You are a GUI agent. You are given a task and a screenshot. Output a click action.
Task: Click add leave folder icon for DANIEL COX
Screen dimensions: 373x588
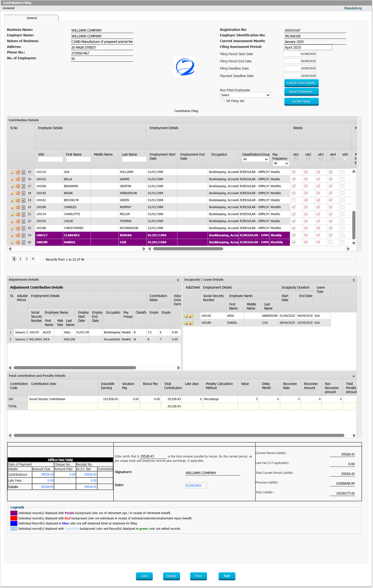[186, 323]
